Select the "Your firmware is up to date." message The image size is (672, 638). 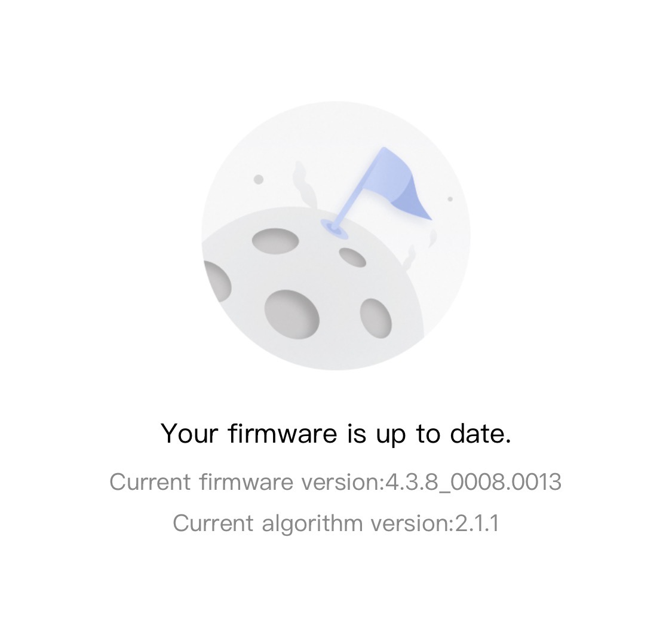coord(336,433)
